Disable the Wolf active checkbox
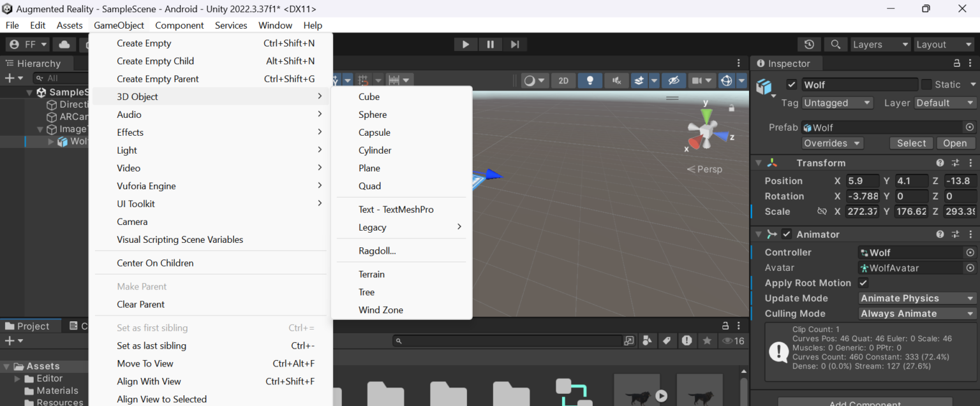This screenshot has height=406, width=980. [791, 84]
